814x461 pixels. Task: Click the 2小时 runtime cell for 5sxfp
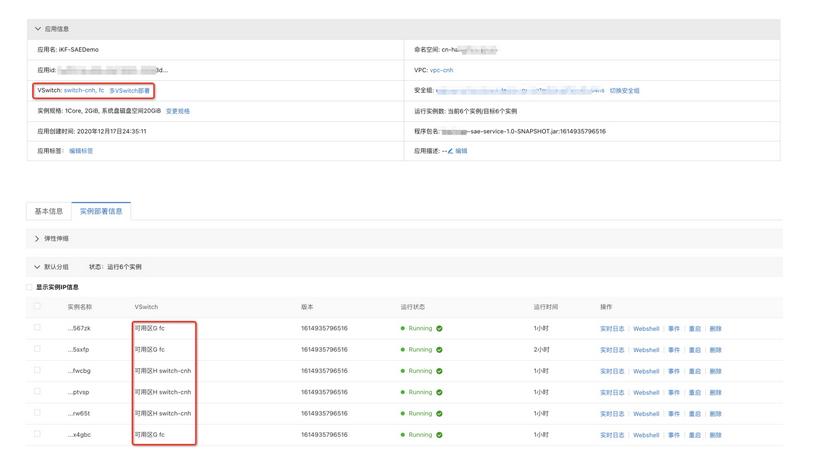541,350
